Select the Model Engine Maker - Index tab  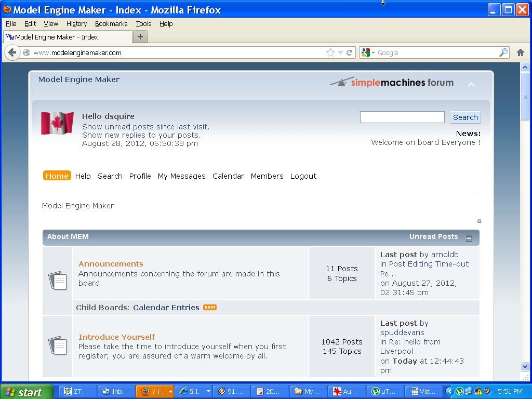[x=68, y=37]
